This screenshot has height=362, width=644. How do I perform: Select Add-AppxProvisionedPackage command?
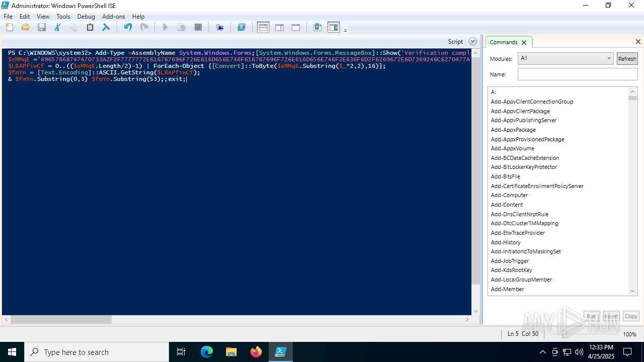(527, 139)
